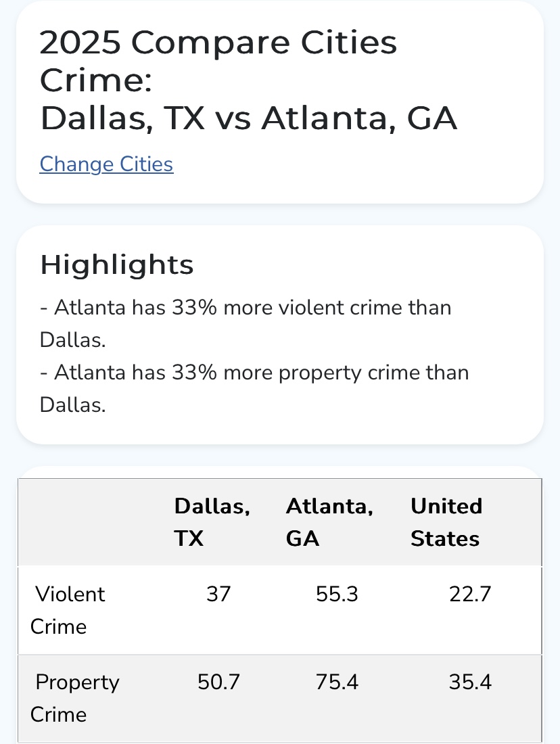The height and width of the screenshot is (744, 560).
Task: Select the page title heading text
Action: click(248, 80)
